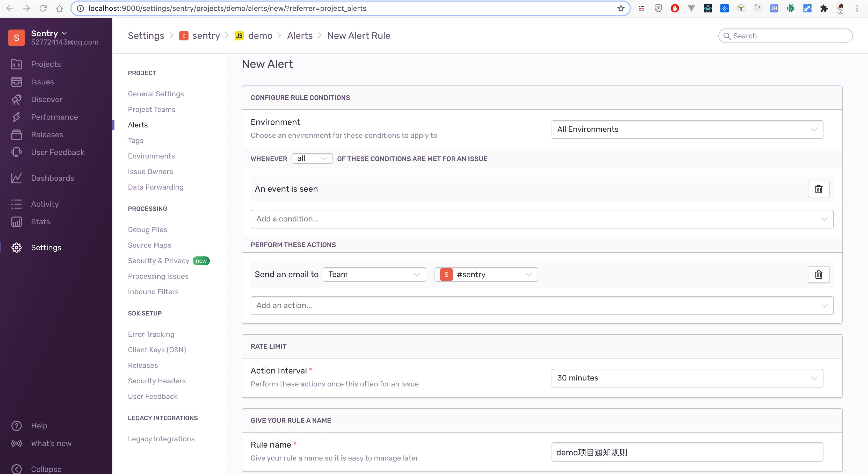Viewport: 868px width, 474px height.
Task: Bookmark page with the star icon
Action: click(x=621, y=9)
